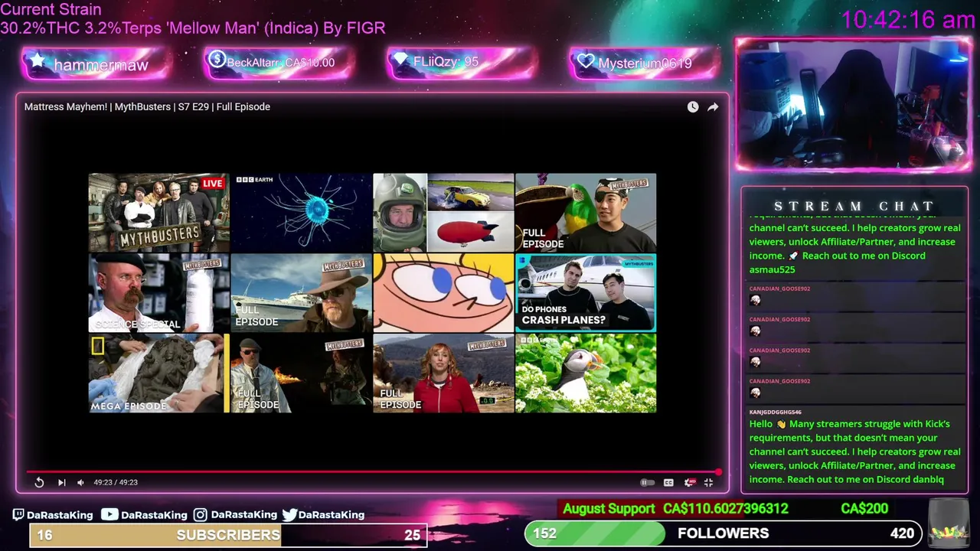Click the Twitch icon beside DaRastaKing
Image resolution: width=980 pixels, height=551 pixels.
tap(18, 515)
